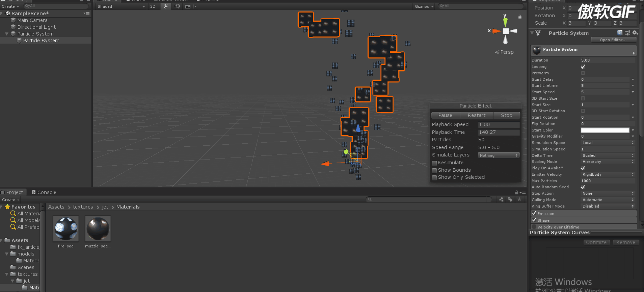The width and height of the screenshot is (644, 292).
Task: Select Main Camera in Hierarchy
Action: coord(32,20)
